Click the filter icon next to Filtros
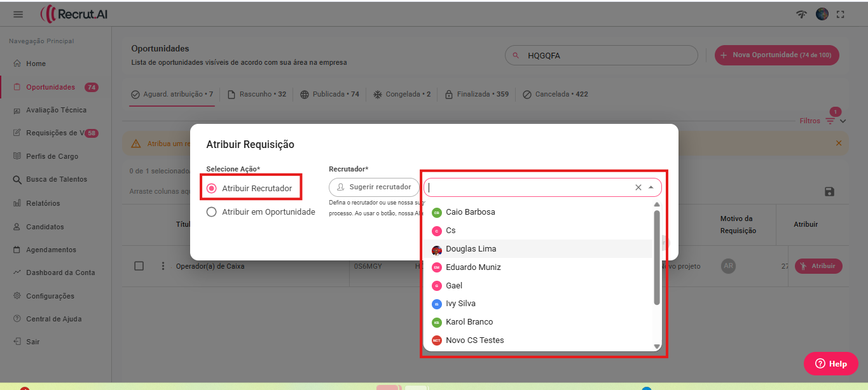The image size is (868, 390). [830, 121]
